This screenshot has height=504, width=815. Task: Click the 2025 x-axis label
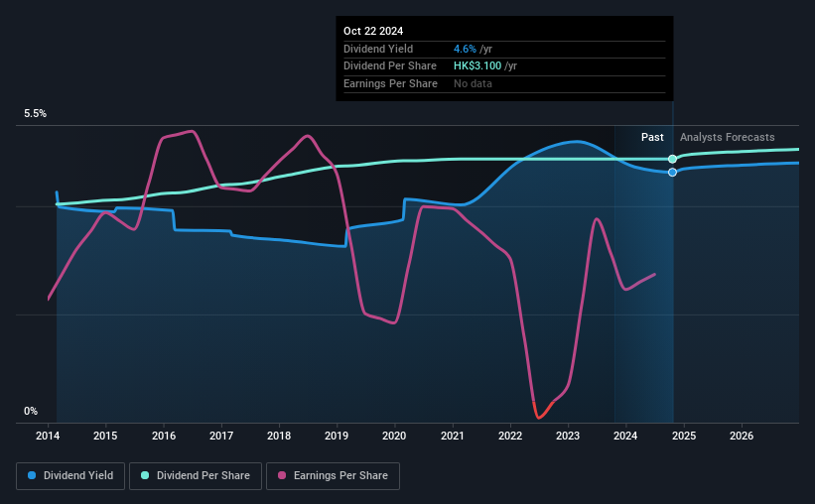(x=684, y=436)
